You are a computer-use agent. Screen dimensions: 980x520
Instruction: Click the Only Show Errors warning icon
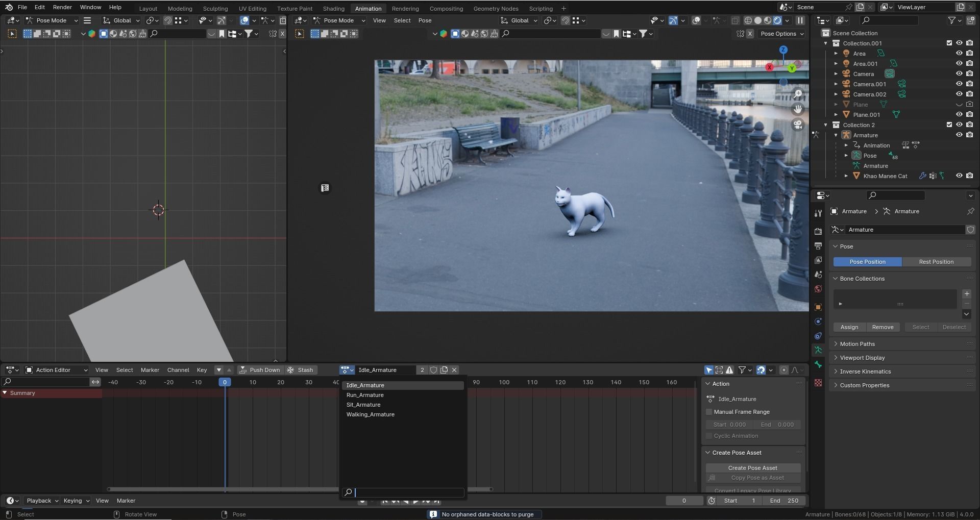[x=729, y=370]
